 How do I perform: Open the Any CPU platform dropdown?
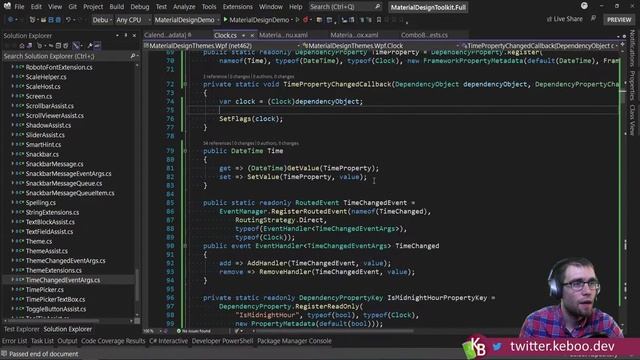click(133, 20)
